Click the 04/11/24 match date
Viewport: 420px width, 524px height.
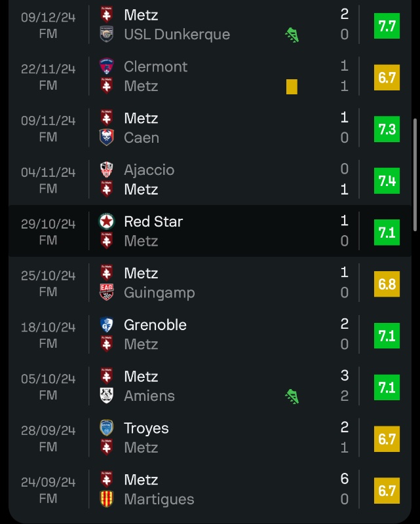(48, 172)
